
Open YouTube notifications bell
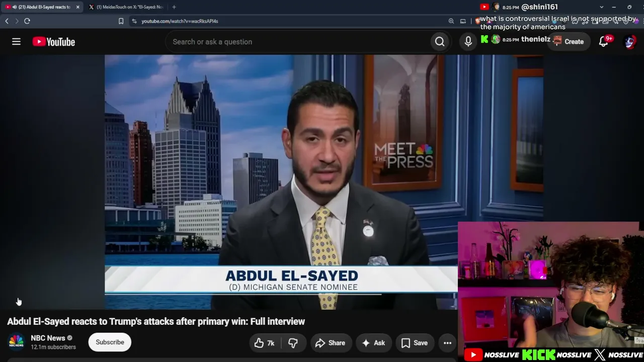point(604,42)
